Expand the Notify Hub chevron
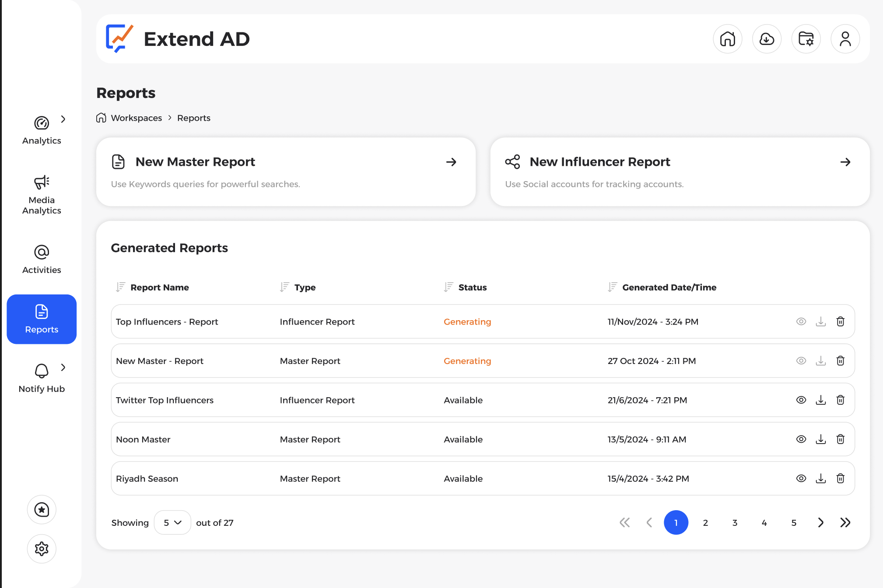Image resolution: width=883 pixels, height=588 pixels. 64,367
